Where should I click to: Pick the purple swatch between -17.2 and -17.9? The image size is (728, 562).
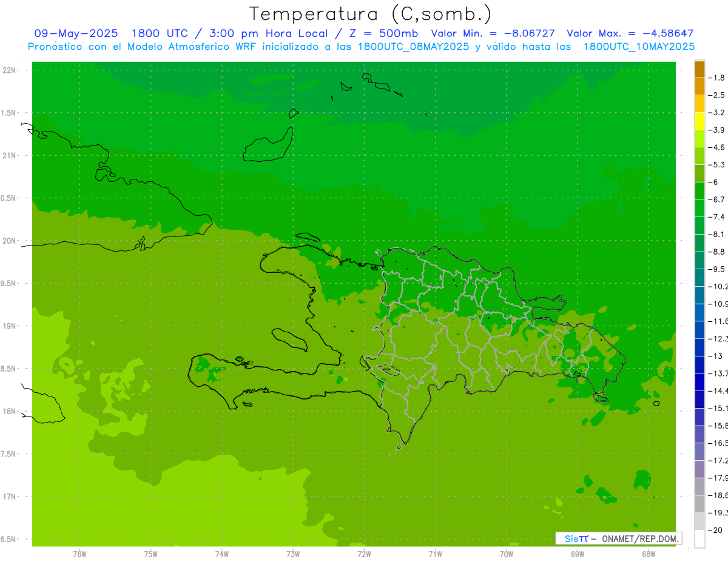tap(699, 469)
